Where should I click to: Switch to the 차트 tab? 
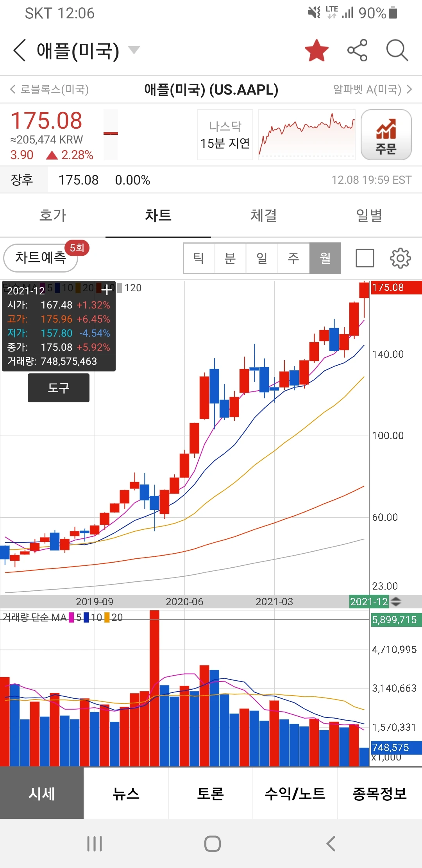(x=158, y=215)
